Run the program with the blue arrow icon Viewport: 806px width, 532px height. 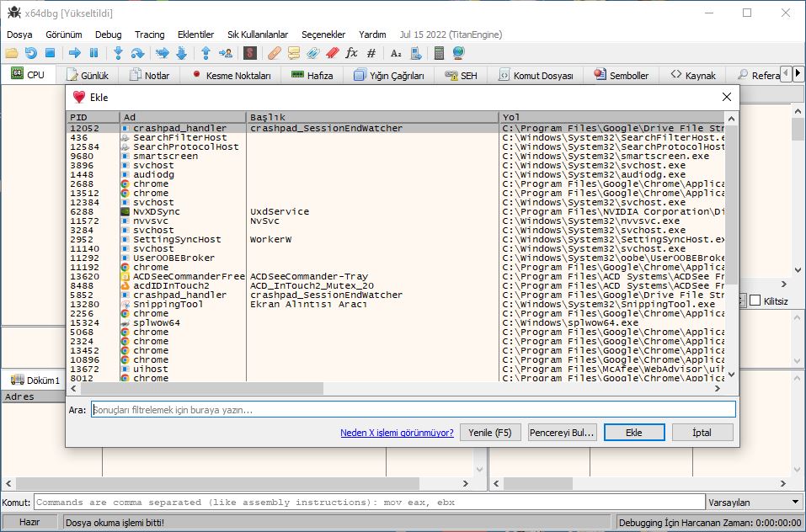(74, 53)
